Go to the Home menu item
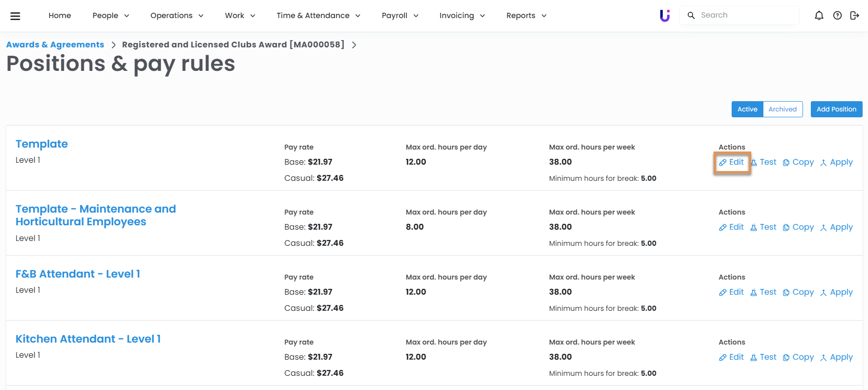This screenshot has width=868, height=390. [60, 16]
